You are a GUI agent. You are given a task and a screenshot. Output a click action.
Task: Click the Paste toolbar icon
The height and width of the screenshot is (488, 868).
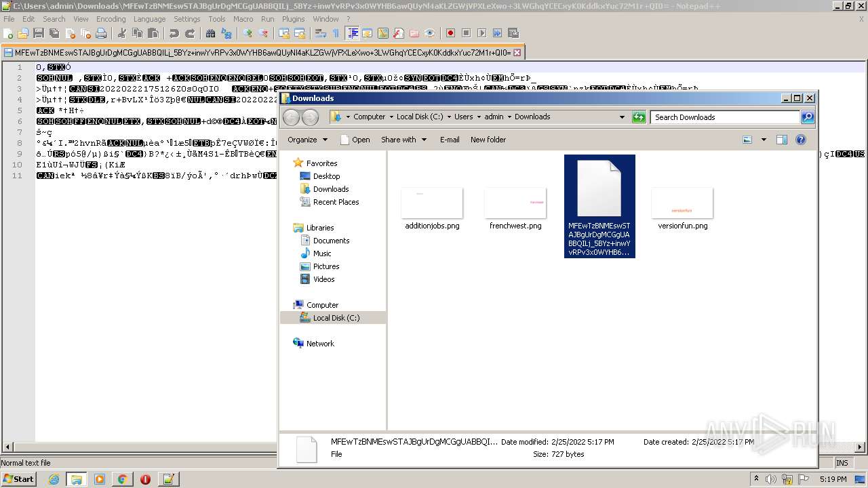pyautogui.click(x=153, y=33)
